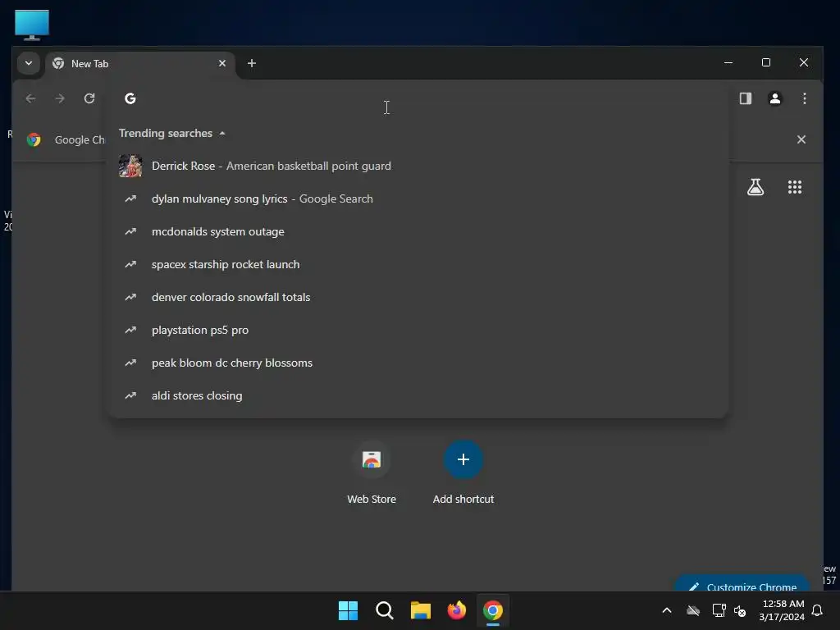Click the browser back arrow

(30, 98)
